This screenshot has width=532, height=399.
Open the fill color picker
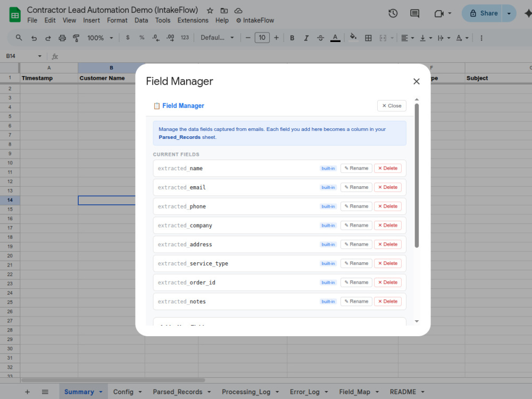(353, 37)
